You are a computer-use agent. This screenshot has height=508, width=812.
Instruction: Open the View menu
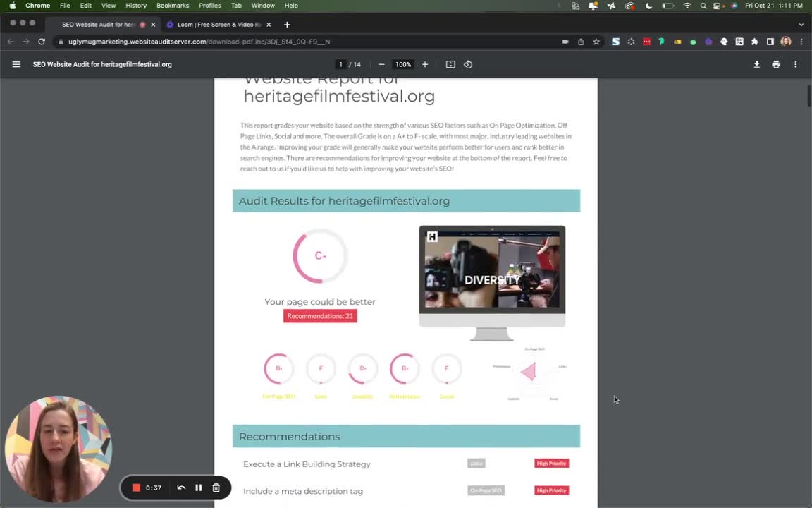(x=109, y=6)
